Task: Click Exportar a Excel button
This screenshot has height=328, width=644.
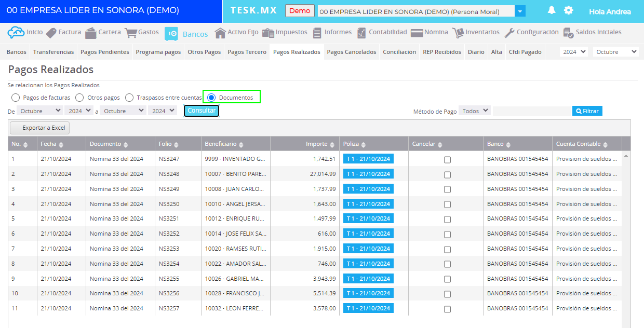Action: 39,128
